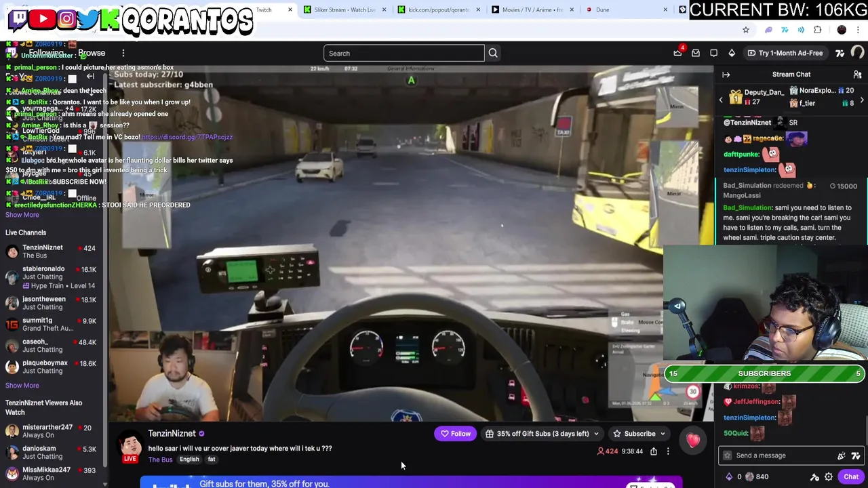
Task: Switch to the Twitch browser tab
Action: [264, 9]
